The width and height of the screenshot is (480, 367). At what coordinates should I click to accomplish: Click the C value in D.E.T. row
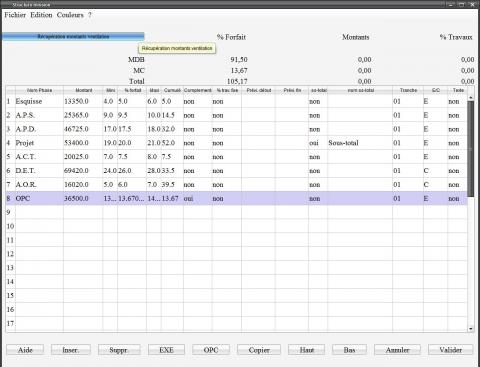435,171
